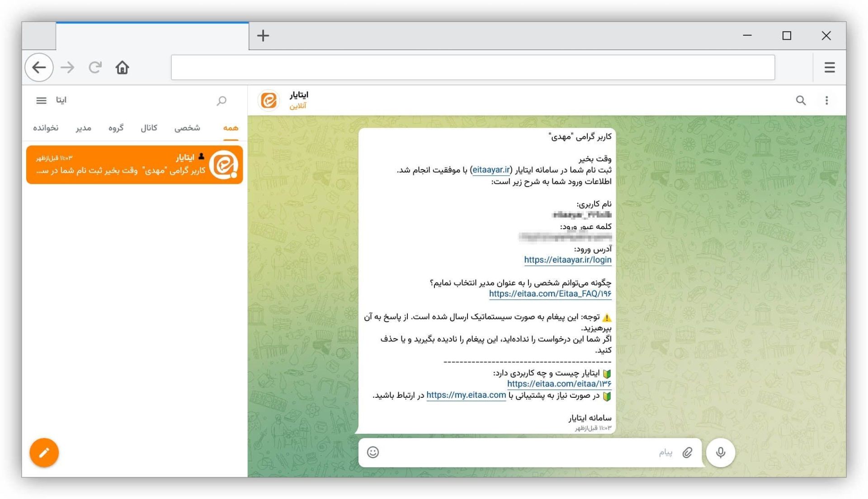Select the همه chats tab
Image resolution: width=868 pixels, height=499 pixels.
tap(231, 128)
